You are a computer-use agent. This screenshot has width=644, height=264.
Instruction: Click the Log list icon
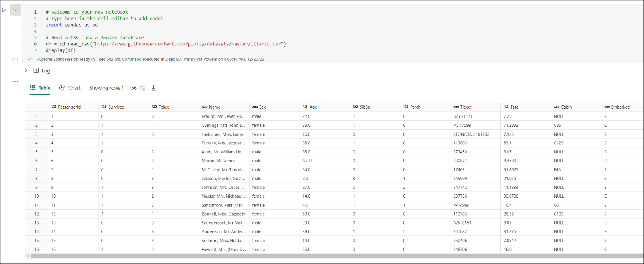pyautogui.click(x=36, y=71)
